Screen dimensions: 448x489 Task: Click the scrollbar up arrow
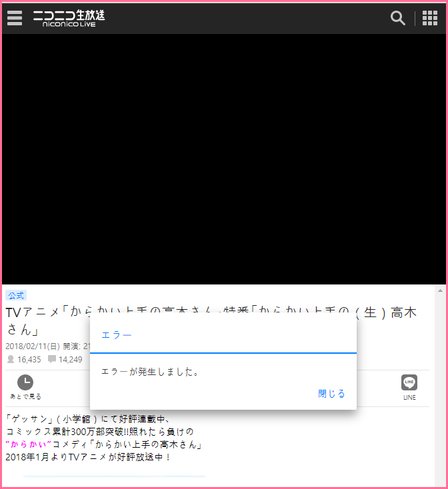[x=440, y=290]
